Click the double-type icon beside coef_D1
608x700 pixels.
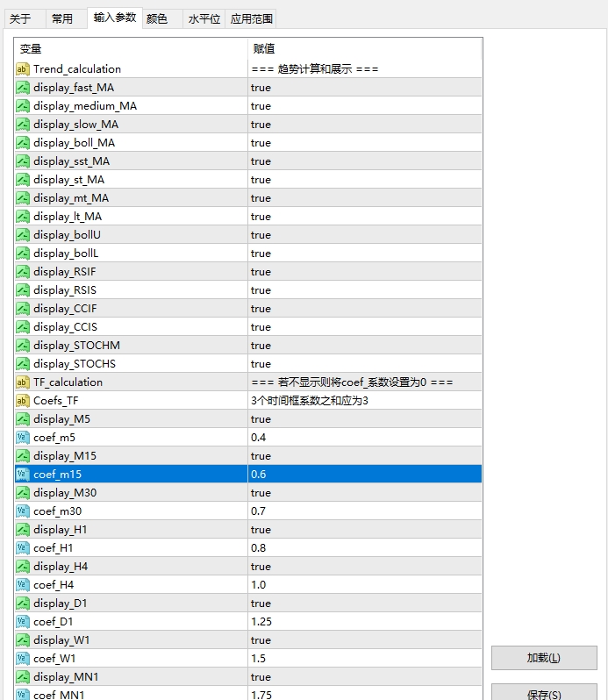23,621
